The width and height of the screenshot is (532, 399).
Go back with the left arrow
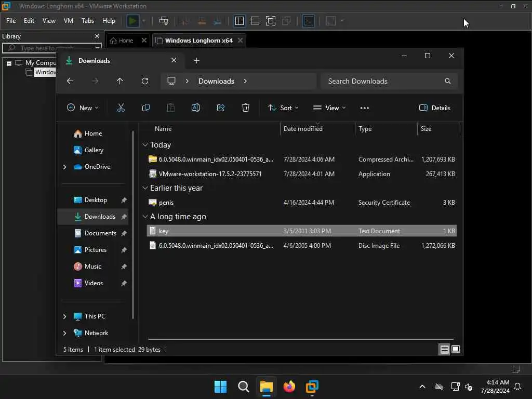pyautogui.click(x=70, y=81)
